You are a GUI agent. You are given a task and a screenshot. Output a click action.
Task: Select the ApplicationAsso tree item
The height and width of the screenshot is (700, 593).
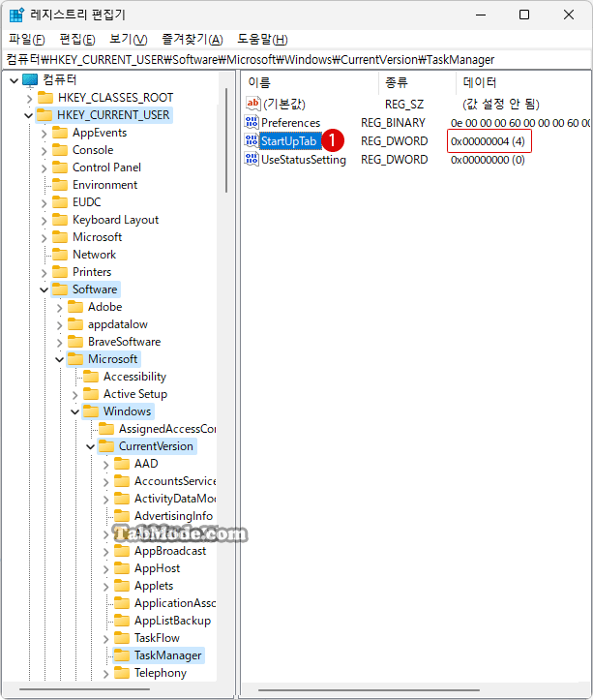click(175, 603)
